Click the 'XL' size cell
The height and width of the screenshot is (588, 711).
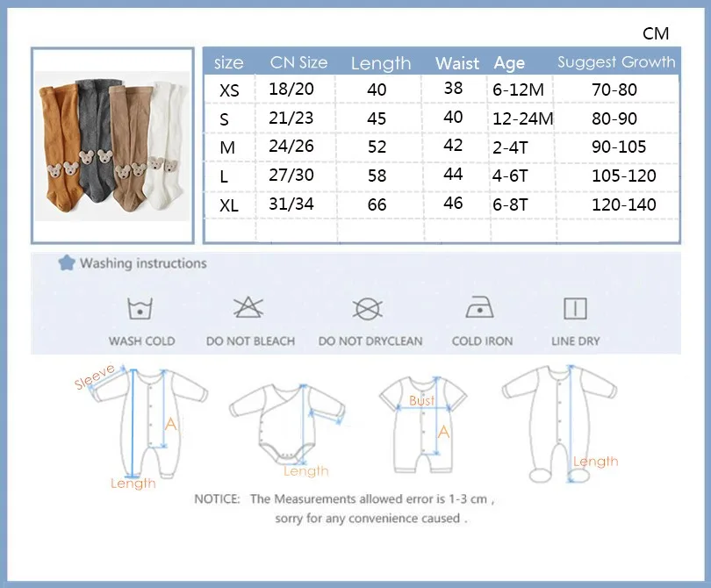tap(228, 205)
